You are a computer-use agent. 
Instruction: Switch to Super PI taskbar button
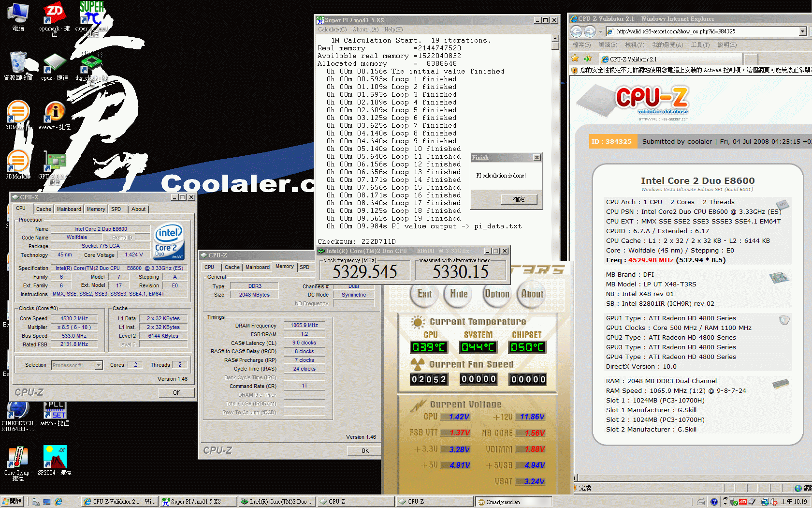199,502
